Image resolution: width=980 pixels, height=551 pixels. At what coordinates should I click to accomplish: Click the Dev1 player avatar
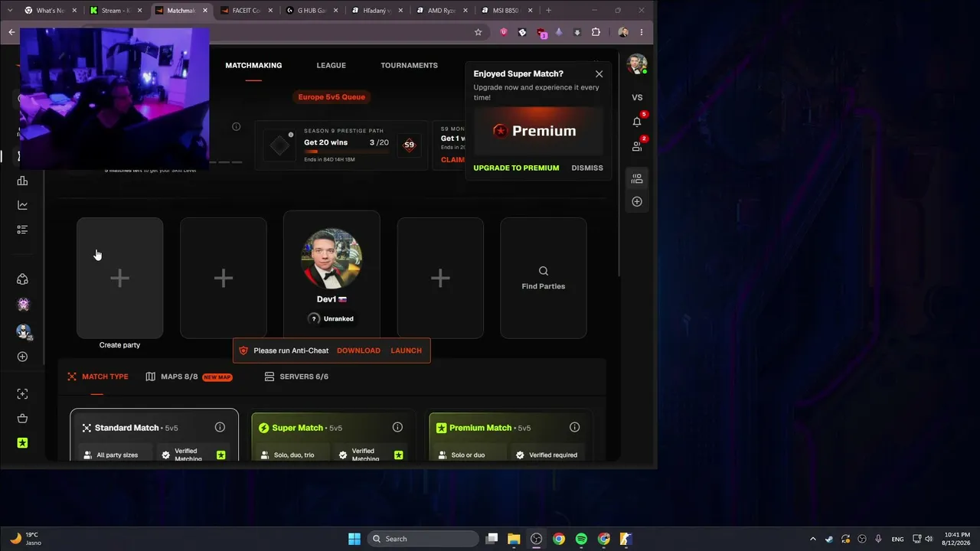coord(332,258)
